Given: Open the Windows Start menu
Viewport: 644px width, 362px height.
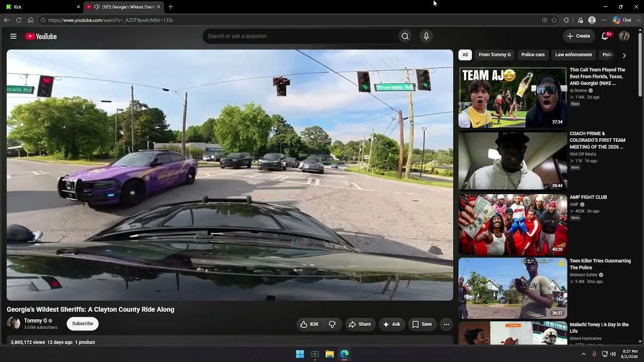Looking at the screenshot, I should click(300, 354).
